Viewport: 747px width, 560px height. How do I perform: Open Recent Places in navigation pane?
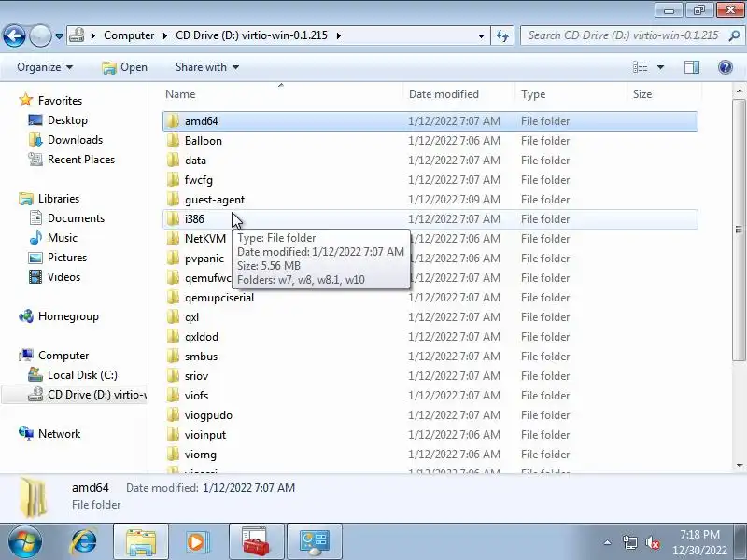click(x=81, y=159)
